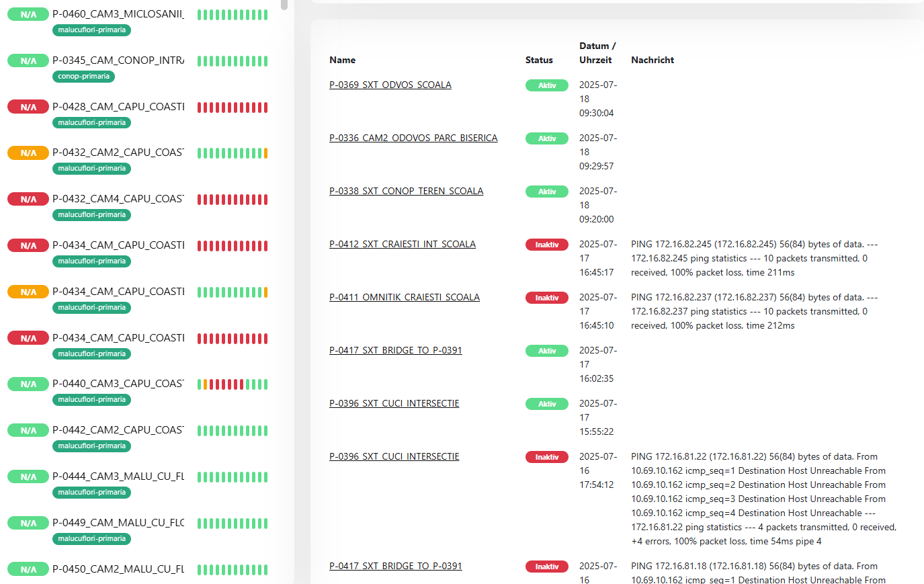This screenshot has height=584, width=924.
Task: Click the red N/A badge for P-0428_CAM_CAPU_COASTI
Action: [x=28, y=107]
